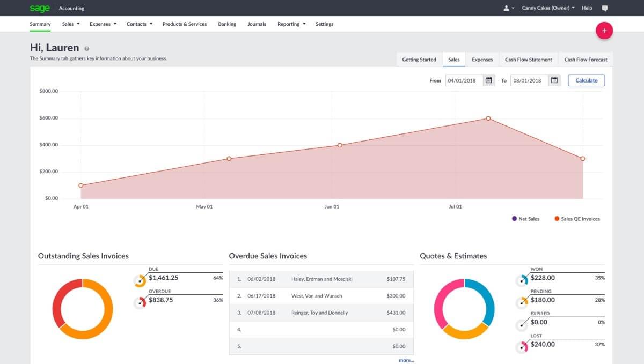Open the calendar picker for the To date

[555, 80]
